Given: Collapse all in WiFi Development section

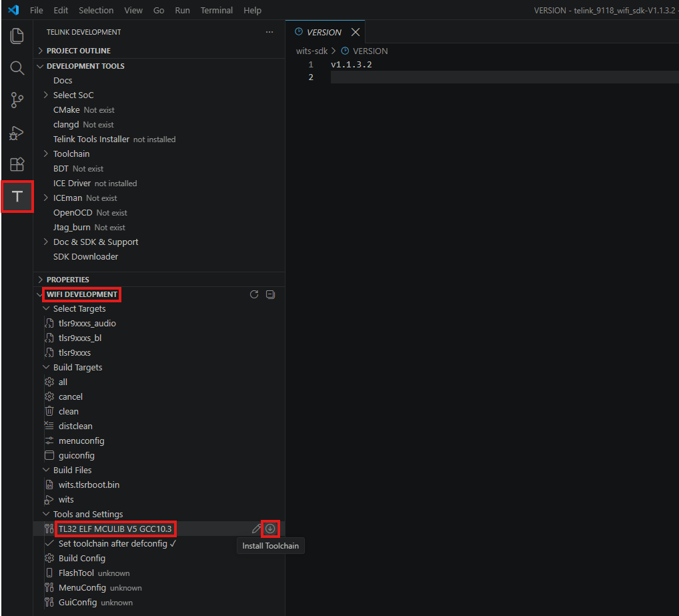Looking at the screenshot, I should tap(270, 294).
